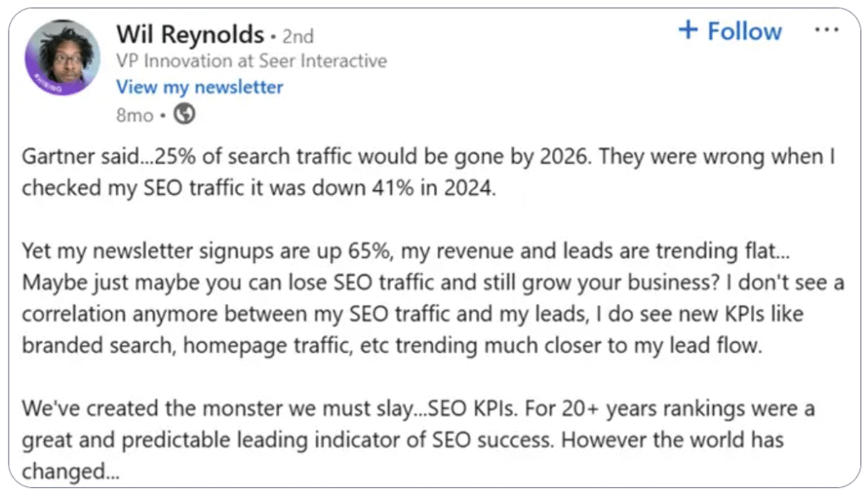Click the plus icon beside Follow
This screenshot has height=498, width=868.
point(688,30)
